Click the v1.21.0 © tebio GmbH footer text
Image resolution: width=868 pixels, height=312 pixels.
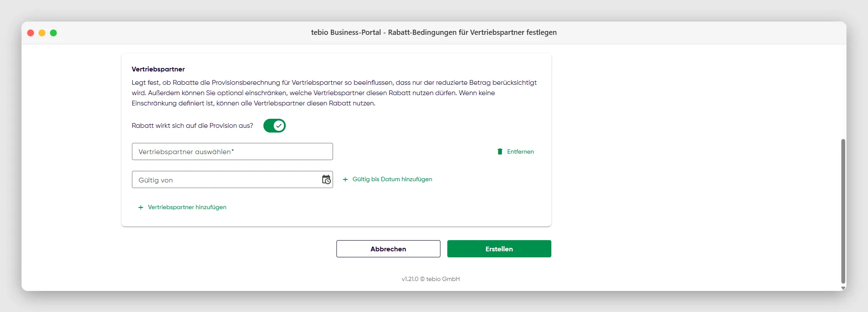[x=431, y=279]
